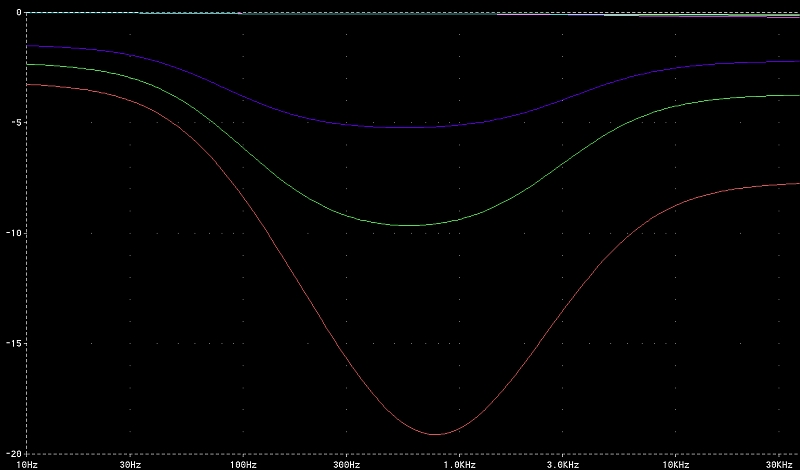Click the -5 y-axis label

[16, 122]
